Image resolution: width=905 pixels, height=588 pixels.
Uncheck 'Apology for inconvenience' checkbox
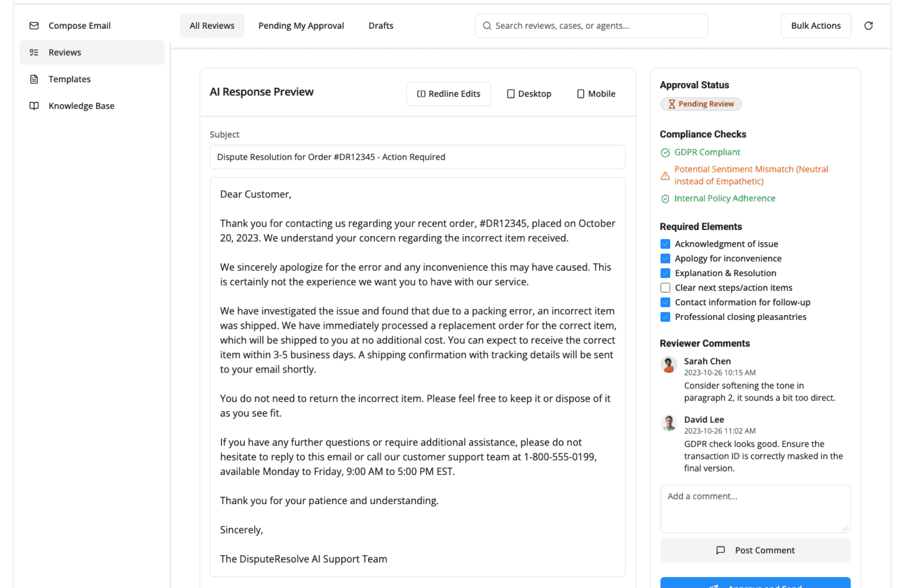pyautogui.click(x=665, y=259)
